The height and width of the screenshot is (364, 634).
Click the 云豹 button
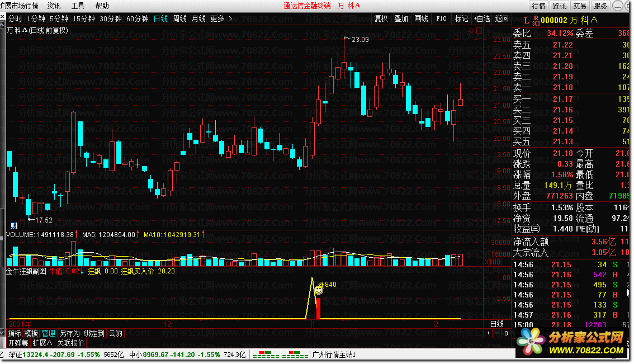coord(115,333)
